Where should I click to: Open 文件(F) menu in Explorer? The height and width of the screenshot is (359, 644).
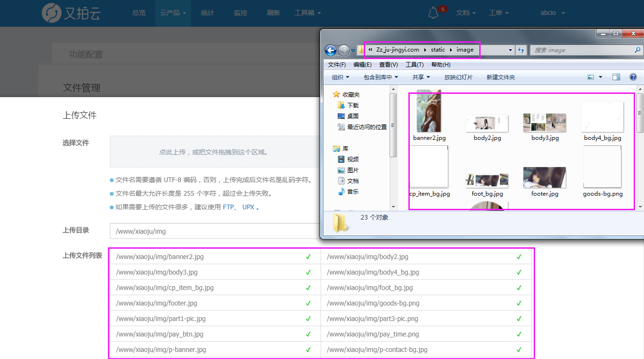pyautogui.click(x=337, y=65)
